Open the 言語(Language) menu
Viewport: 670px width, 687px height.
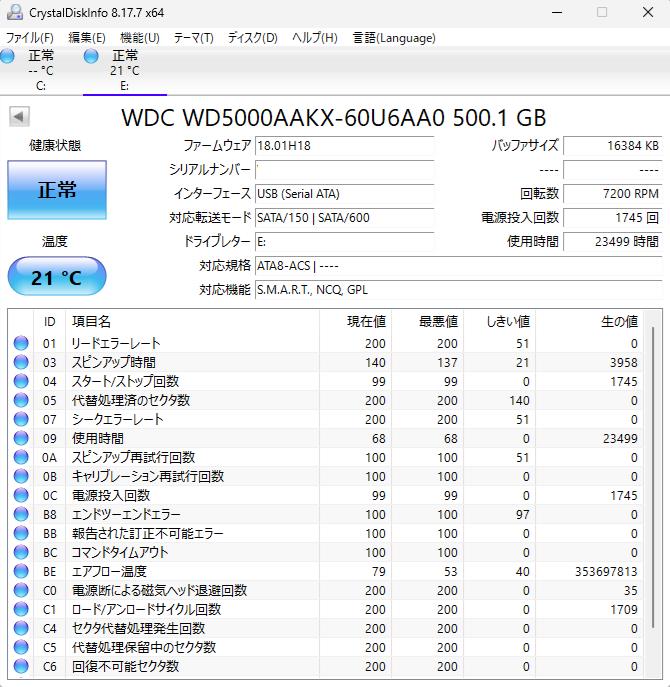(x=394, y=38)
